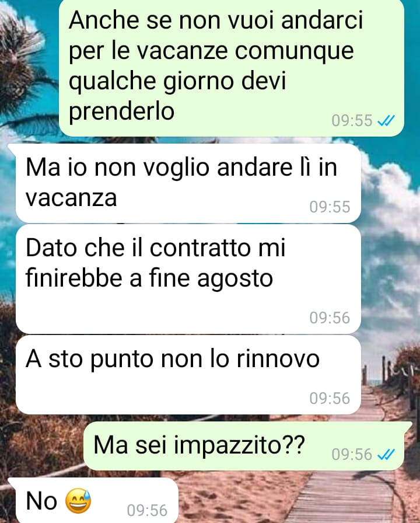Select the 'Ma sei impazzito??' bubble
The width and height of the screenshot is (420, 523).
pyautogui.click(x=244, y=445)
